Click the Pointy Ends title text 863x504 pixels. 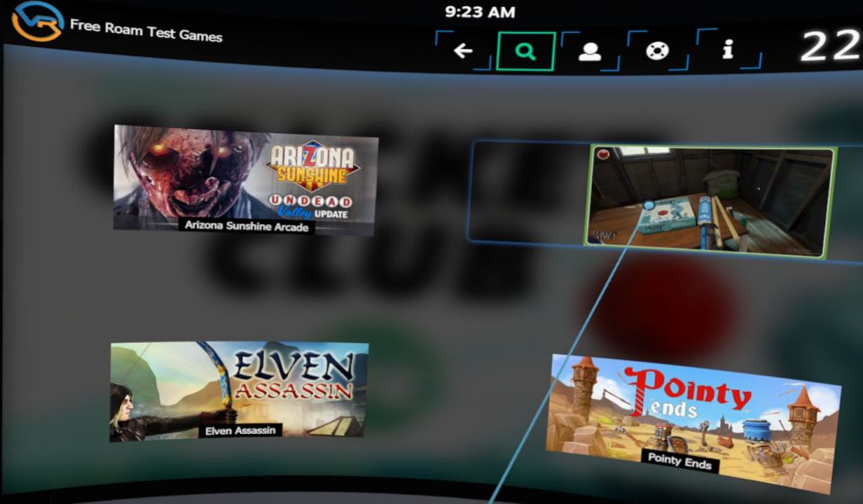click(x=681, y=460)
